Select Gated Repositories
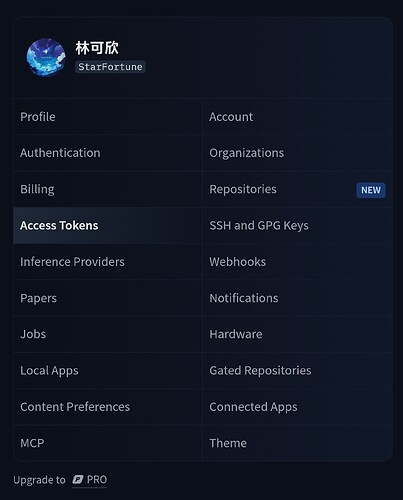 297,371
